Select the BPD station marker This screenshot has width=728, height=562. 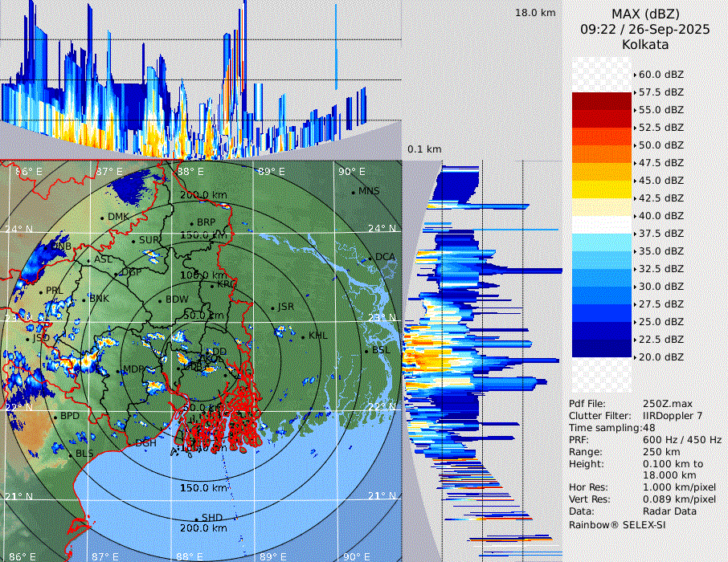click(x=55, y=417)
